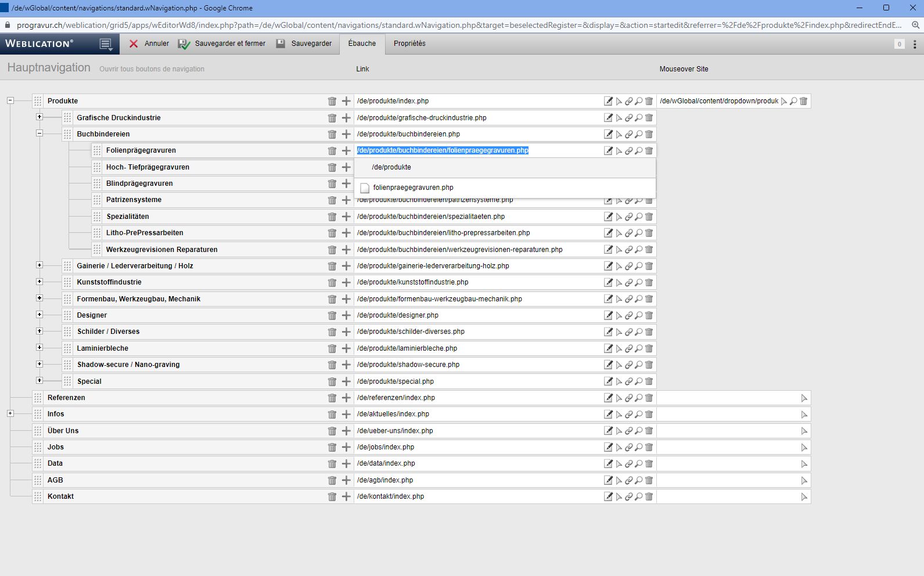The height and width of the screenshot is (576, 924).
Task: Delete the Produkte mouseover site path
Action: coord(804,102)
